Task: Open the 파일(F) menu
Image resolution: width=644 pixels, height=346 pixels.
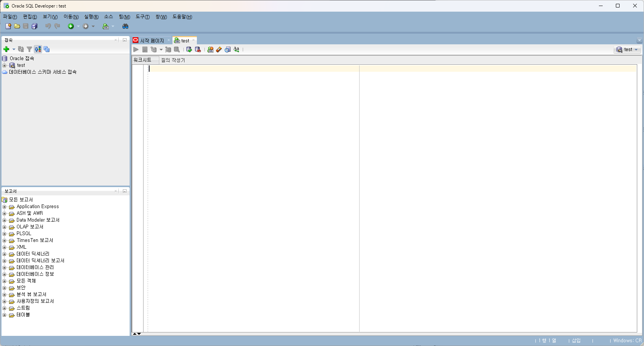Action: pyautogui.click(x=10, y=17)
